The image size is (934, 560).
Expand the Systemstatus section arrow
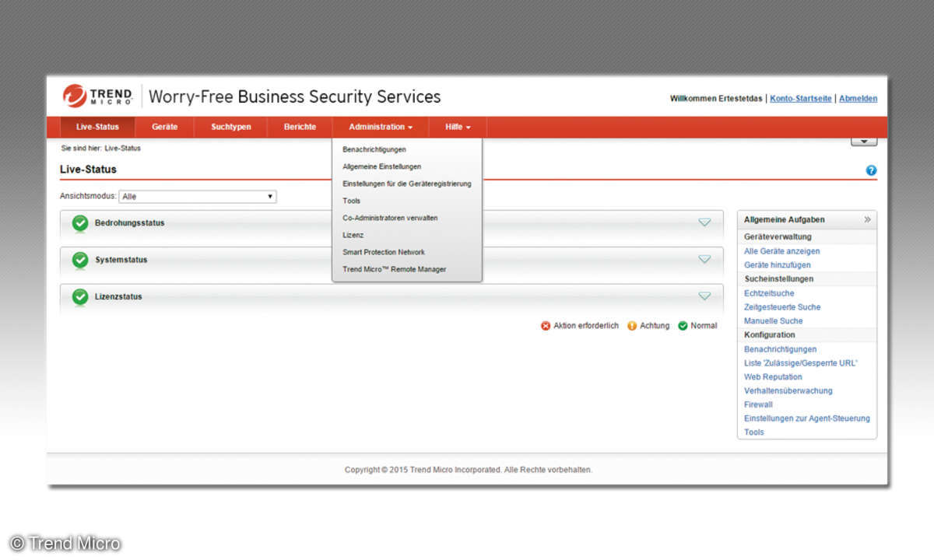tap(704, 259)
